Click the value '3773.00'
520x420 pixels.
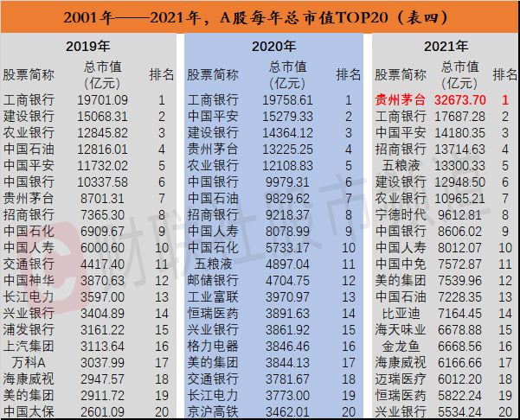coord(287,395)
